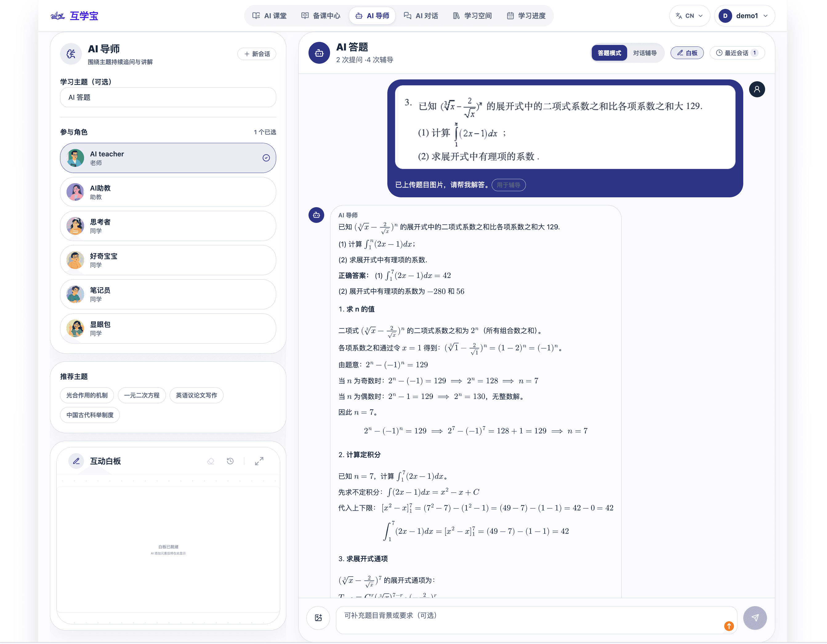
Task: Select the 好奇宝宝 role card
Action: point(168,260)
